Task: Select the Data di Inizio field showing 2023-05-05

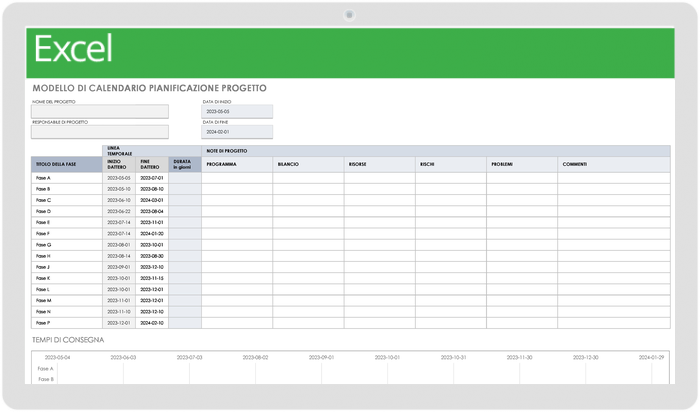Action: click(237, 112)
